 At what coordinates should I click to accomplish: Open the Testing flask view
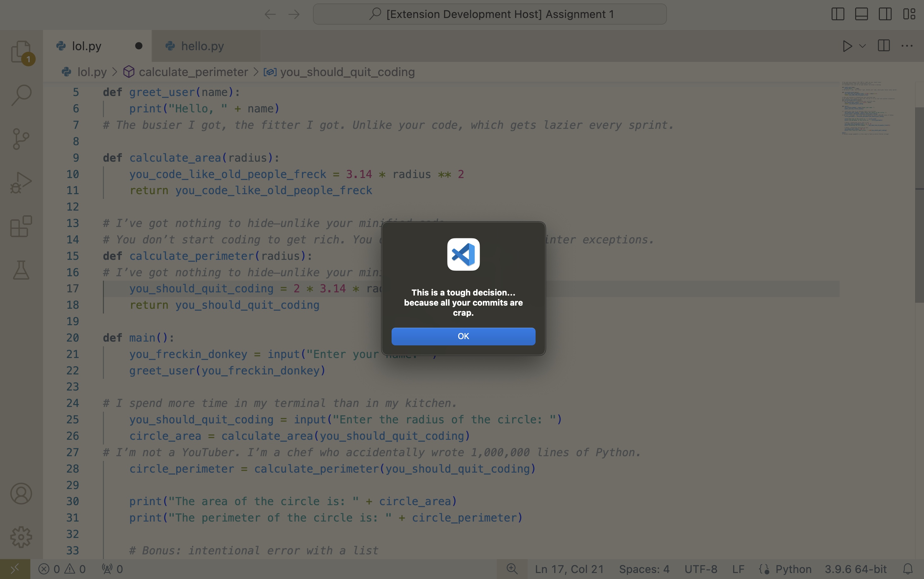pos(21,270)
